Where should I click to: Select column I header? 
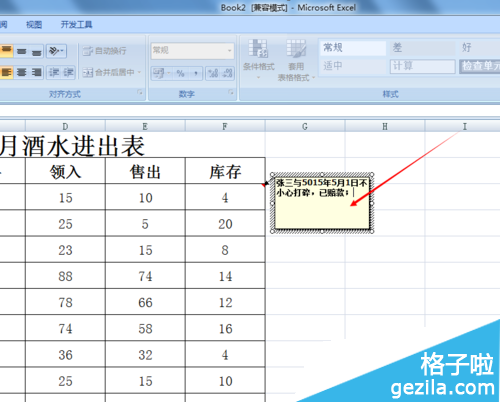pyautogui.click(x=465, y=126)
